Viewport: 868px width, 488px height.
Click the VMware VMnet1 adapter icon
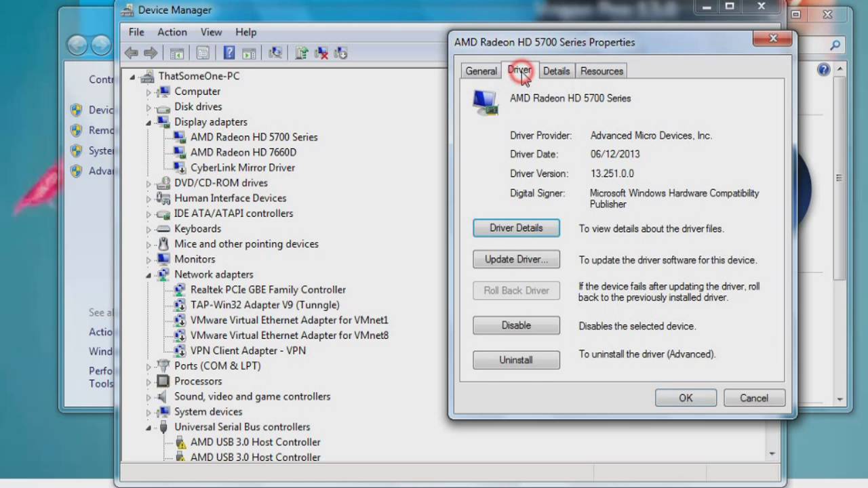180,320
